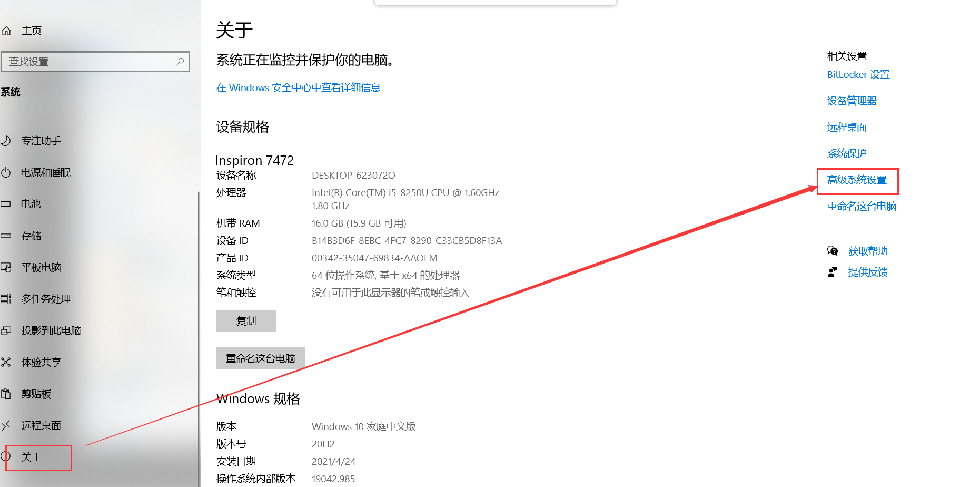Image resolution: width=980 pixels, height=487 pixels.
Task: Click 重命名这台电脑 link under related settings
Action: (x=862, y=207)
